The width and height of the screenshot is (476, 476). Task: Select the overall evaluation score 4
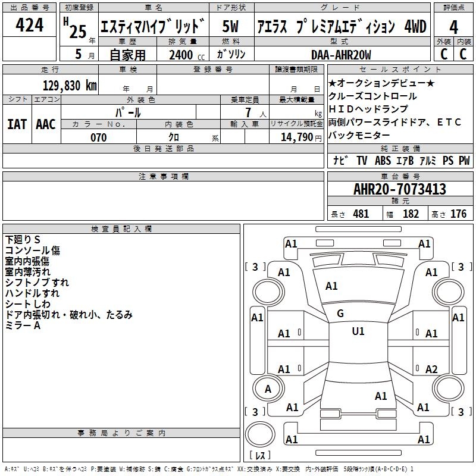pos(453,27)
